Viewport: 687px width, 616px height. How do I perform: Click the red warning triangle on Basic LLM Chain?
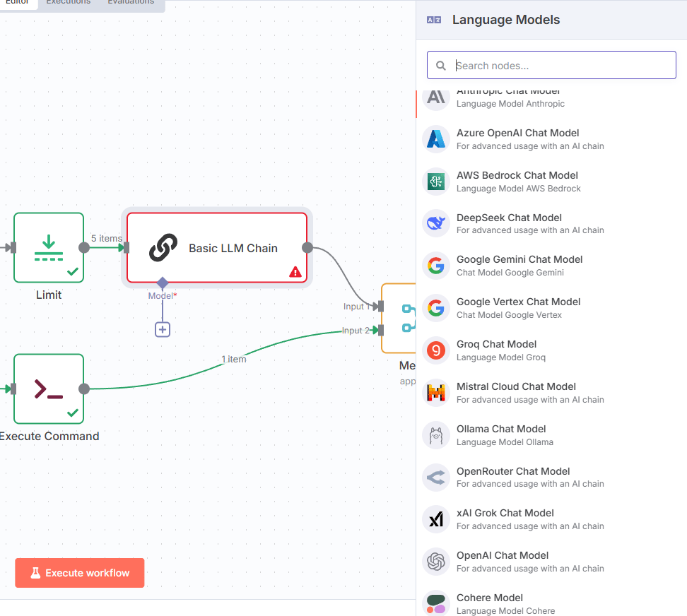pos(295,272)
